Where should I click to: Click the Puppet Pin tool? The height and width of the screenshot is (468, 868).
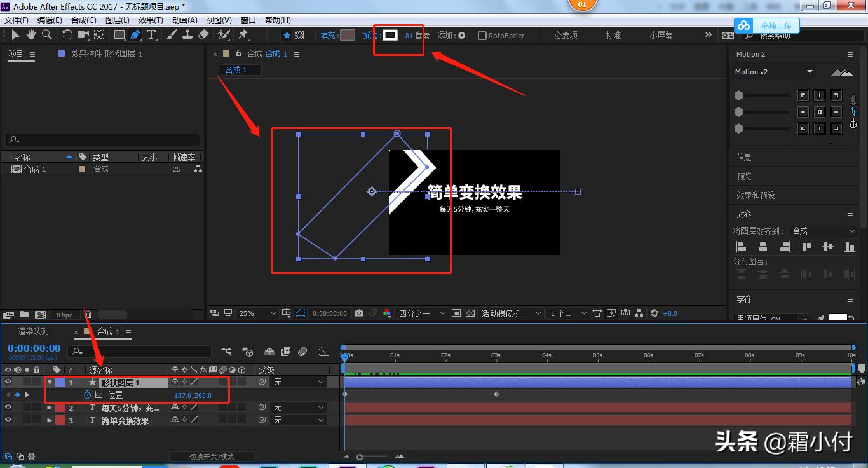click(x=243, y=35)
